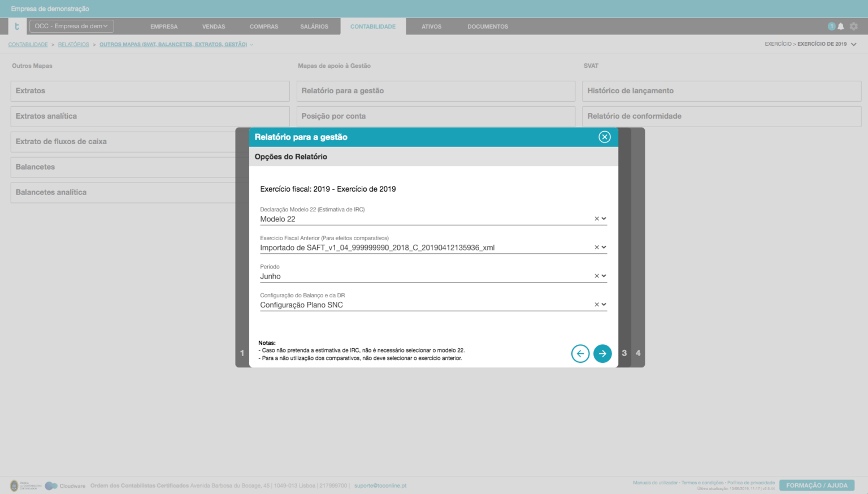Switch to the ATIVOS tab
The width and height of the screenshot is (868, 494).
(x=431, y=26)
